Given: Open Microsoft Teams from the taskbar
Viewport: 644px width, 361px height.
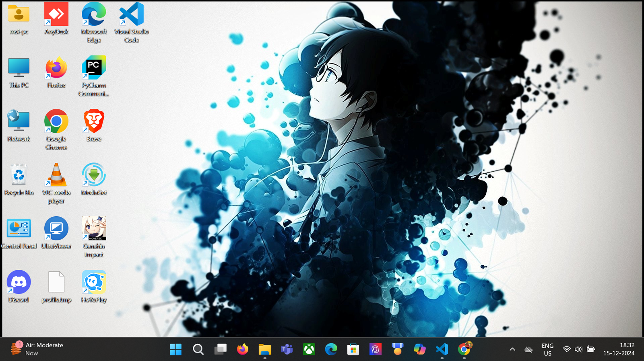Looking at the screenshot, I should (x=287, y=349).
